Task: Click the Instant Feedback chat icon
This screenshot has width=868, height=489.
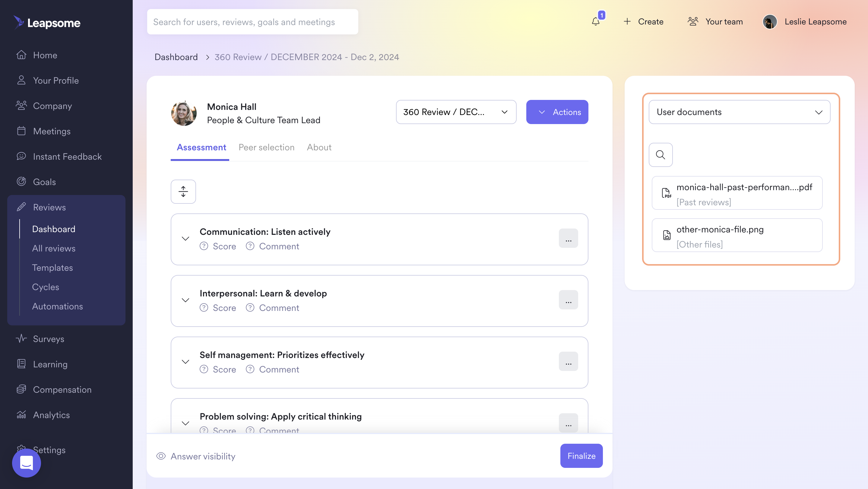Action: [21, 156]
